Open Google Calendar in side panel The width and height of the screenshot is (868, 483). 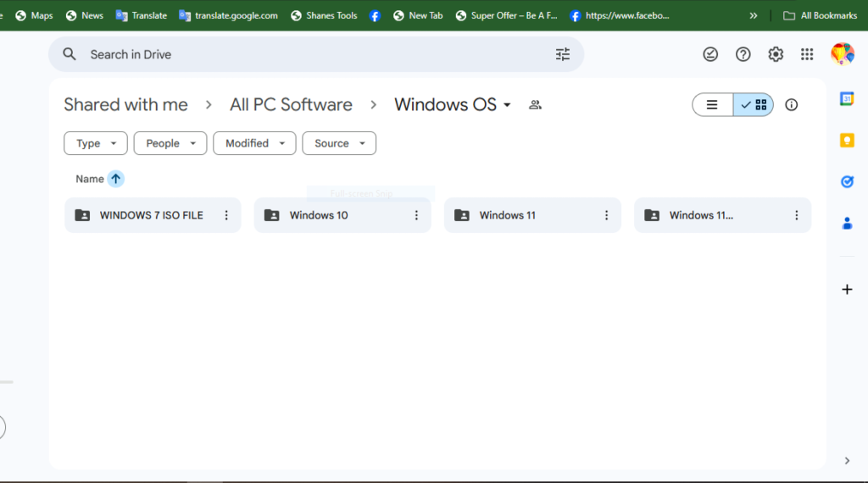coord(846,99)
